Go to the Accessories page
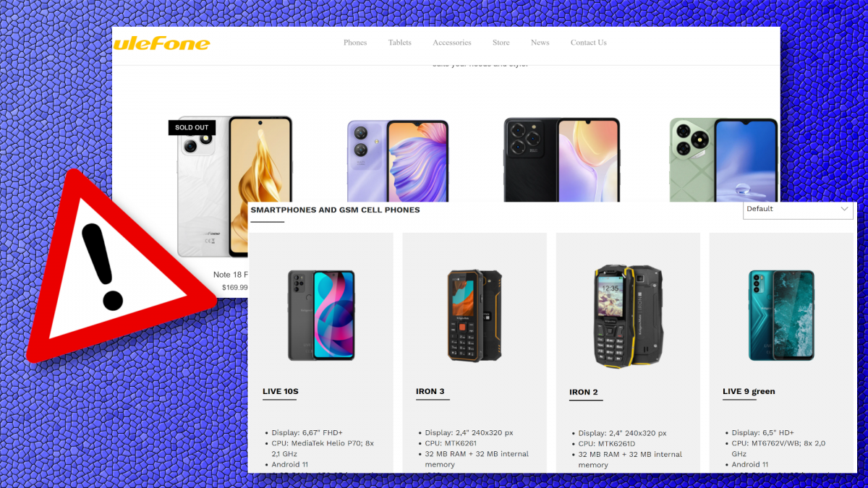This screenshot has width=868, height=488. click(452, 43)
